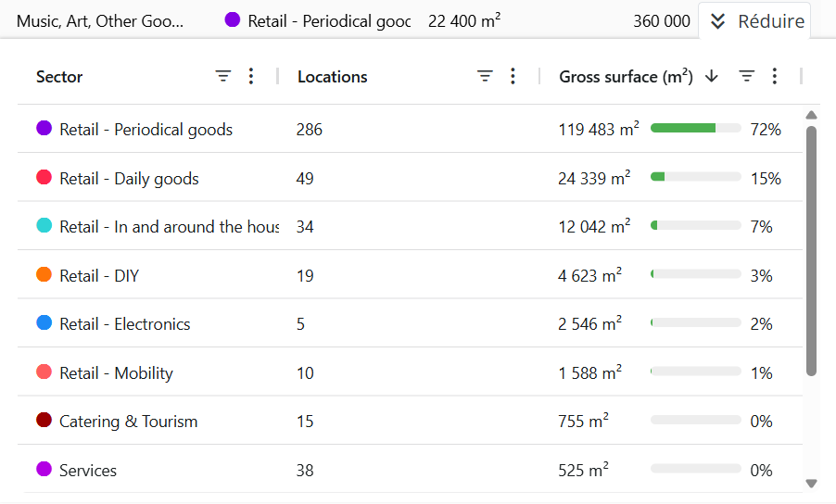The width and height of the screenshot is (836, 504).
Task: Open filter for Locations column
Action: pos(485,77)
